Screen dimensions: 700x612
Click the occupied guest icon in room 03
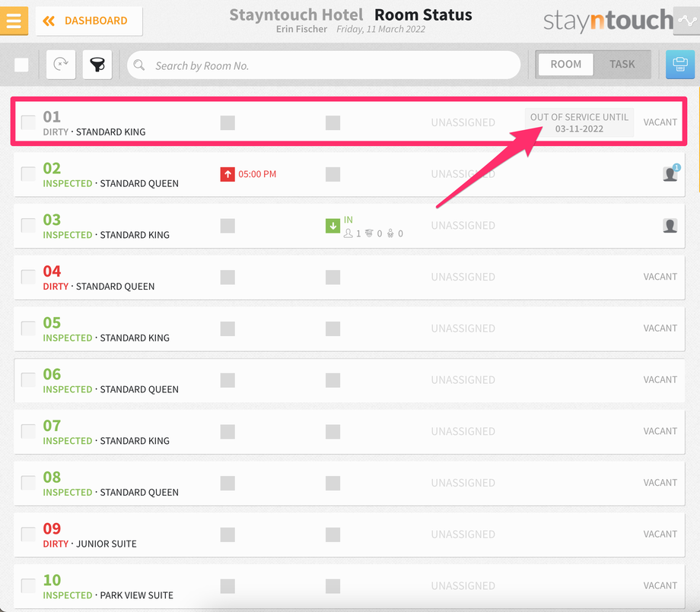tap(670, 225)
